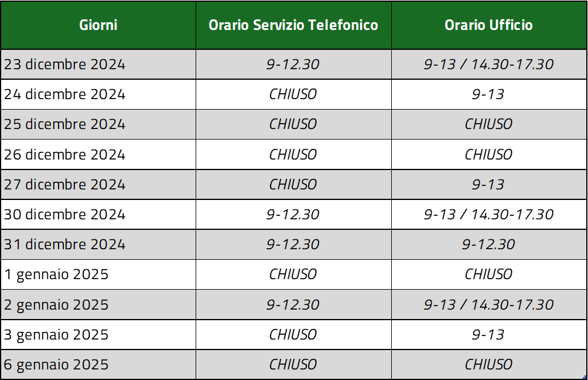Select the 27 dicembre 2024 date cell
Screen dimensions: 588x380
click(x=98, y=184)
